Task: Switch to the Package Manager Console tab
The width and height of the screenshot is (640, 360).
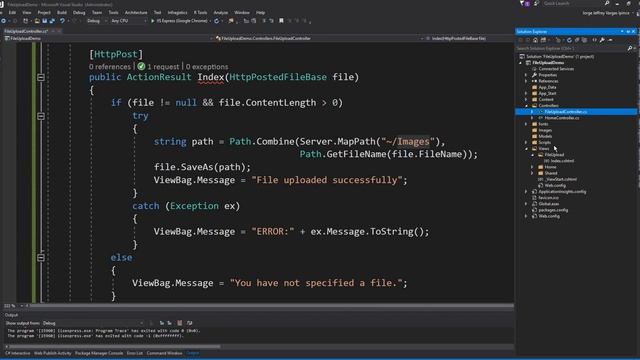Action: (x=99, y=353)
